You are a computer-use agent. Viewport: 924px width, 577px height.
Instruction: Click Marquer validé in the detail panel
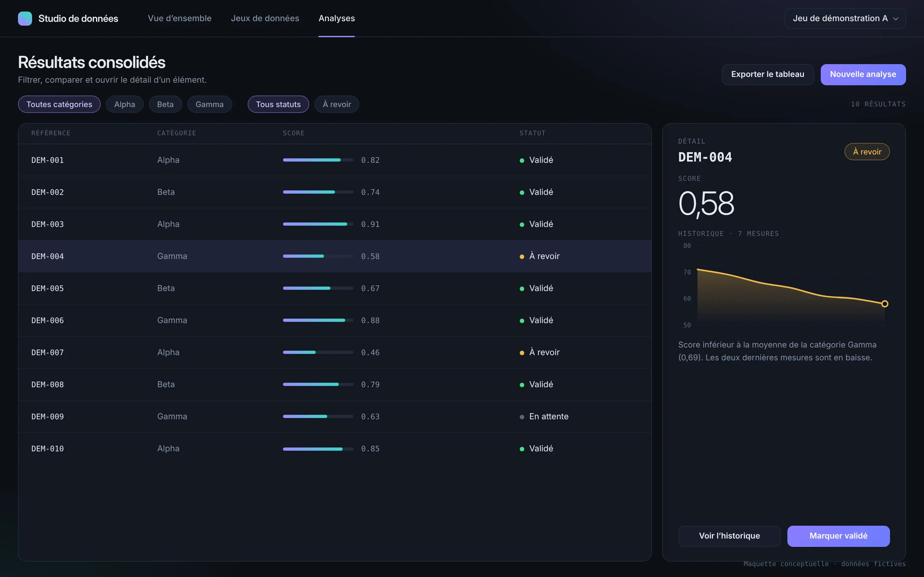pos(838,536)
